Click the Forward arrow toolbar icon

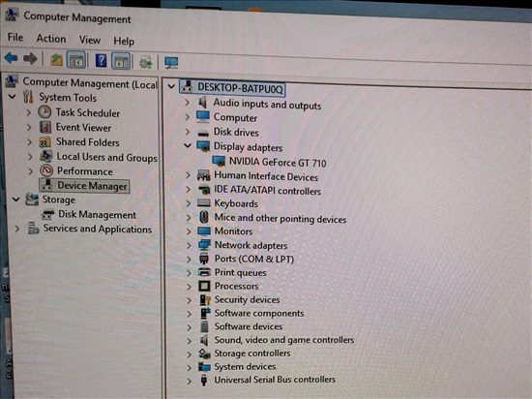click(30, 59)
